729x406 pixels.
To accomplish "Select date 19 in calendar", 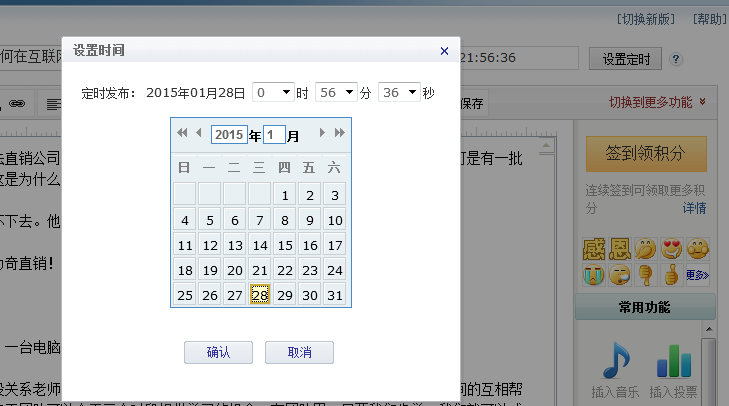I will 210,270.
